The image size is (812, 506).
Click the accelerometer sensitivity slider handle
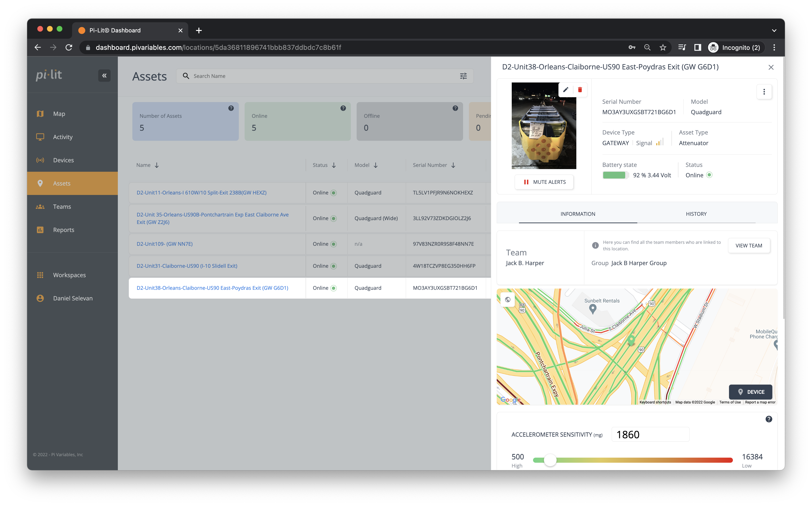[x=549, y=460]
